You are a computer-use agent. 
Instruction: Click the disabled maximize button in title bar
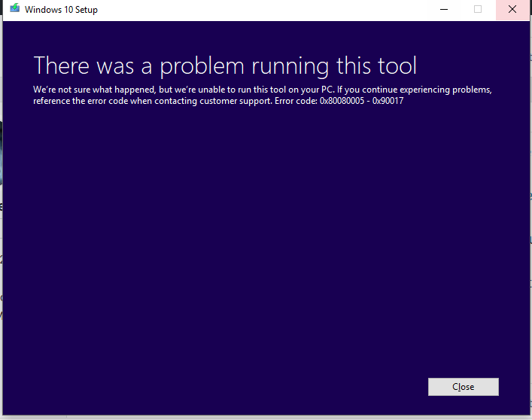(478, 10)
